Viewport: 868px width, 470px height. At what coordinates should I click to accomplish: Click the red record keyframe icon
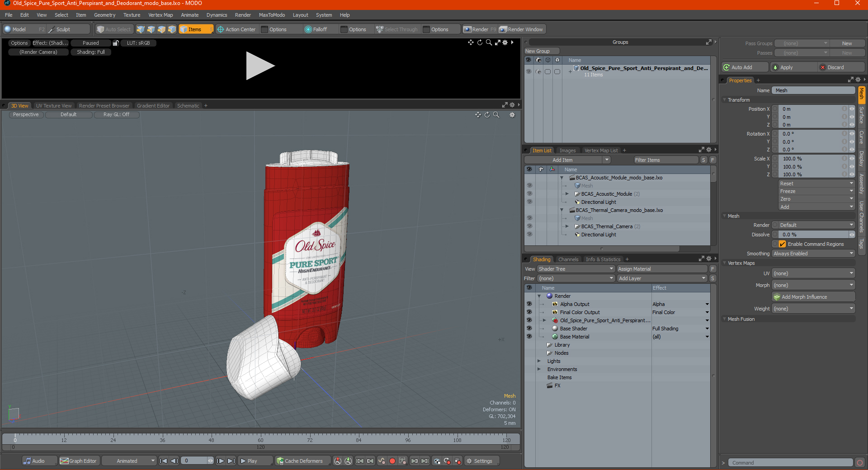click(392, 461)
